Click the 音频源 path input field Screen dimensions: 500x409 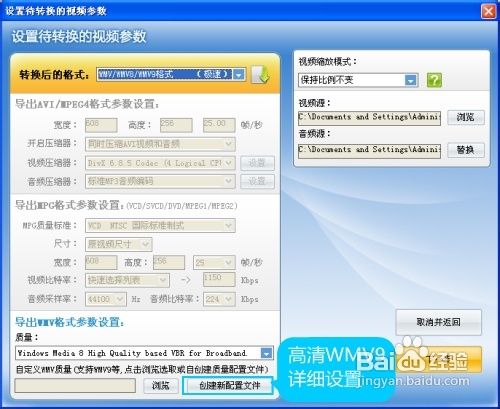[369, 150]
